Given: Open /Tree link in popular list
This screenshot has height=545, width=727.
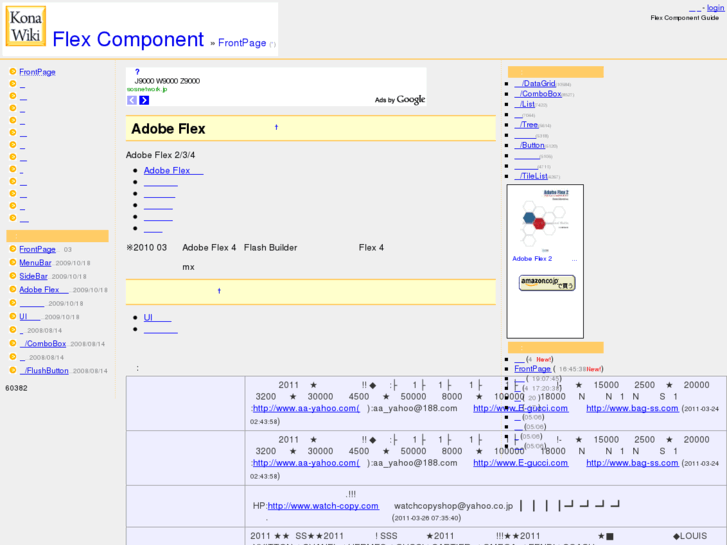Looking at the screenshot, I should (526, 125).
